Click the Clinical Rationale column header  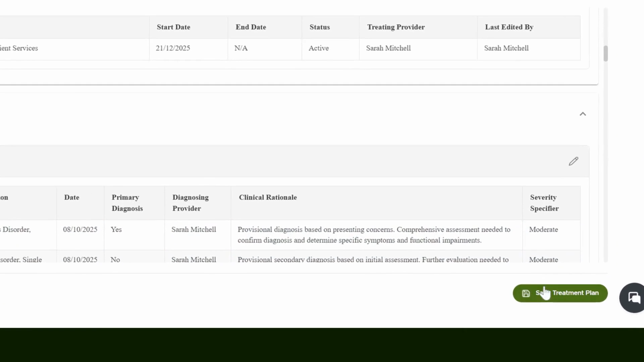click(x=268, y=197)
